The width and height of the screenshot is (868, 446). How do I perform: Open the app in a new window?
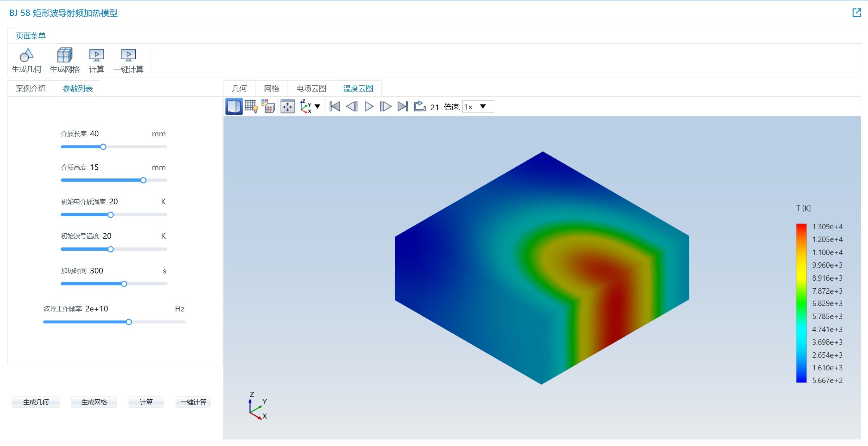pos(856,13)
